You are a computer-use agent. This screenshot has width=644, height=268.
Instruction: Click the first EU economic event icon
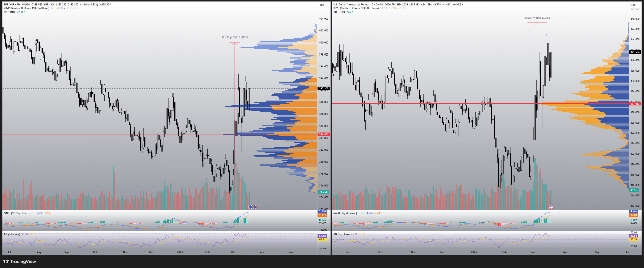click(x=250, y=207)
